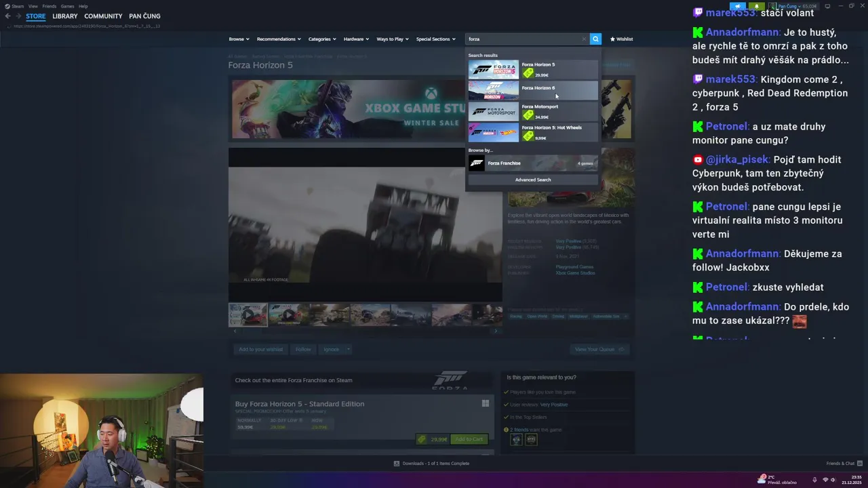Play the second trailer thumbnail
Screen dimensions: 868x488
click(x=288, y=315)
